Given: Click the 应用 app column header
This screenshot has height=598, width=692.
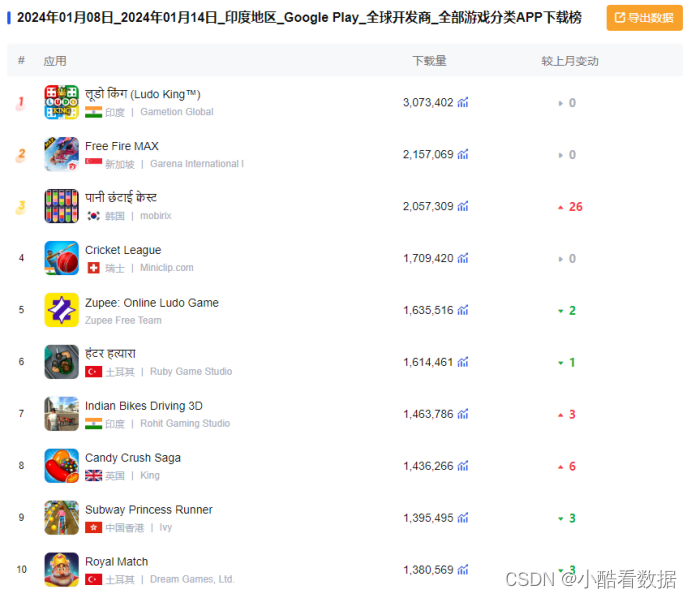Looking at the screenshot, I should [x=55, y=61].
